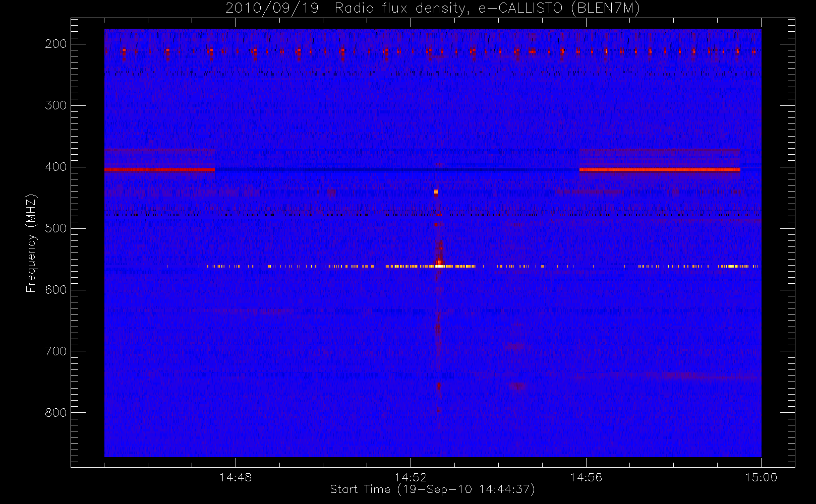Click the bright burst spot near 560 MHz
This screenshot has height=504, width=816.
(x=439, y=264)
